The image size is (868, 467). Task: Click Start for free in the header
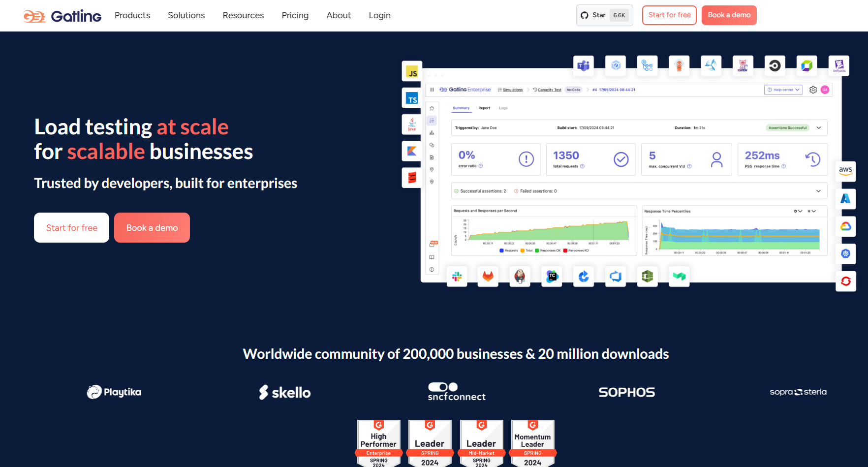tap(669, 15)
